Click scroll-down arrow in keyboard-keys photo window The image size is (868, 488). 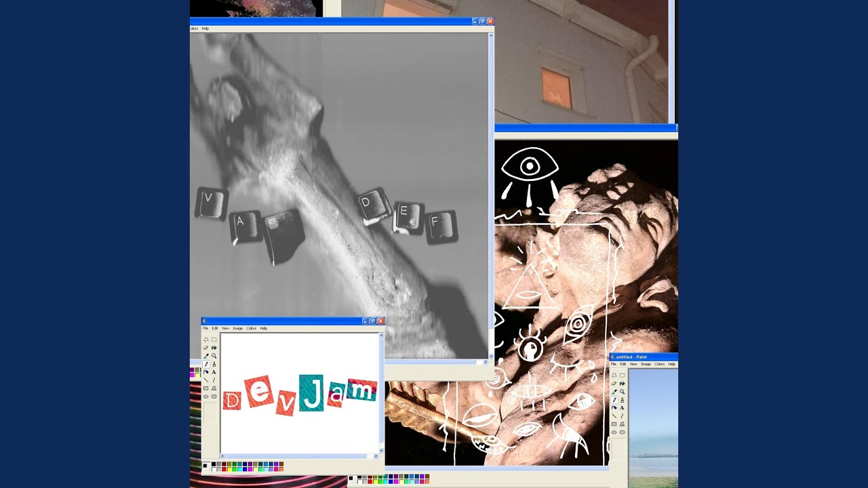coord(491,355)
